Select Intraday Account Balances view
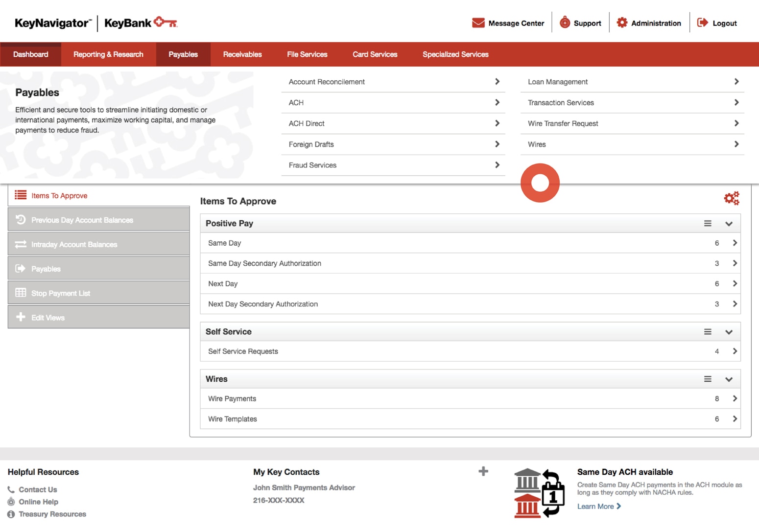759x532 pixels. [x=99, y=244]
